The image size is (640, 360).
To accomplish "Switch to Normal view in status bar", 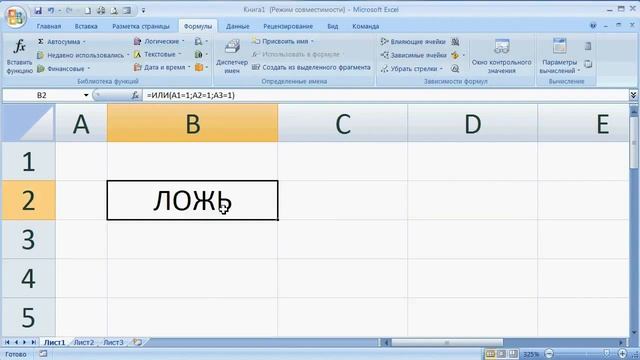I will pyautogui.click(x=490, y=354).
